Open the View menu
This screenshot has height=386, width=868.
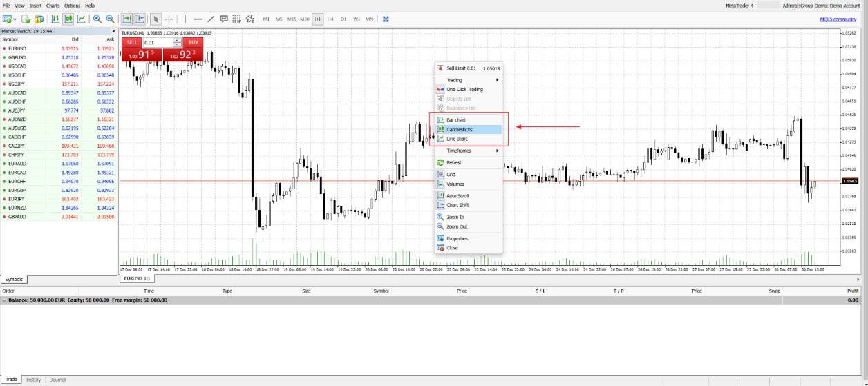pyautogui.click(x=19, y=6)
